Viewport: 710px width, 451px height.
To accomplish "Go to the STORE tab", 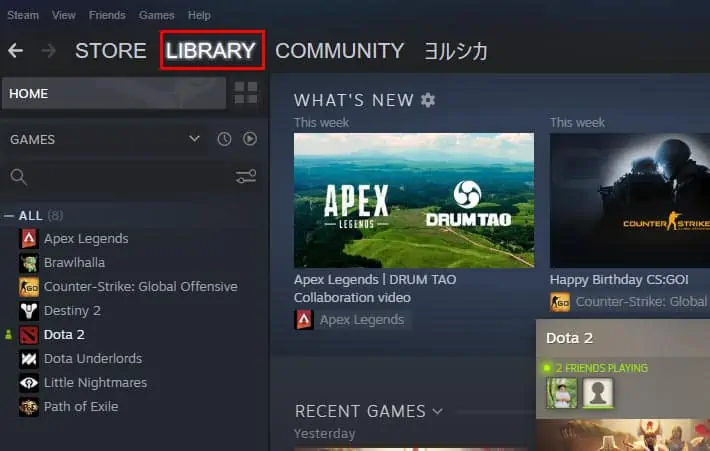I will point(110,50).
